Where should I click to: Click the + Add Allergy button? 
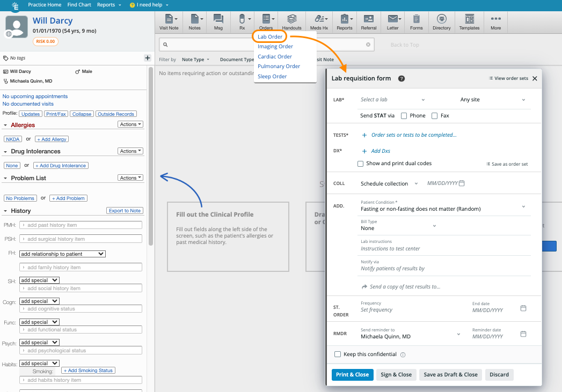click(x=52, y=139)
